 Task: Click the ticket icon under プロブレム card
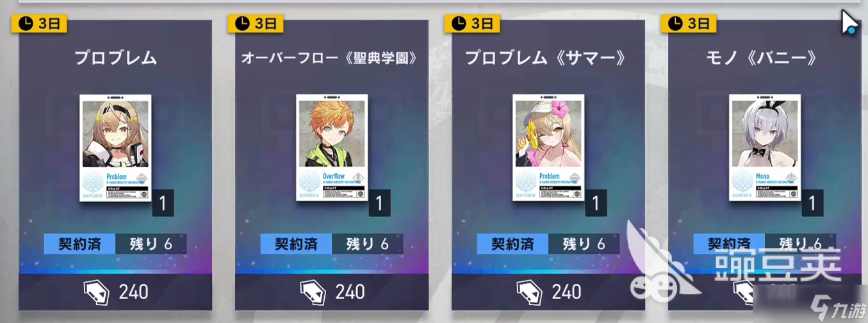point(95,292)
